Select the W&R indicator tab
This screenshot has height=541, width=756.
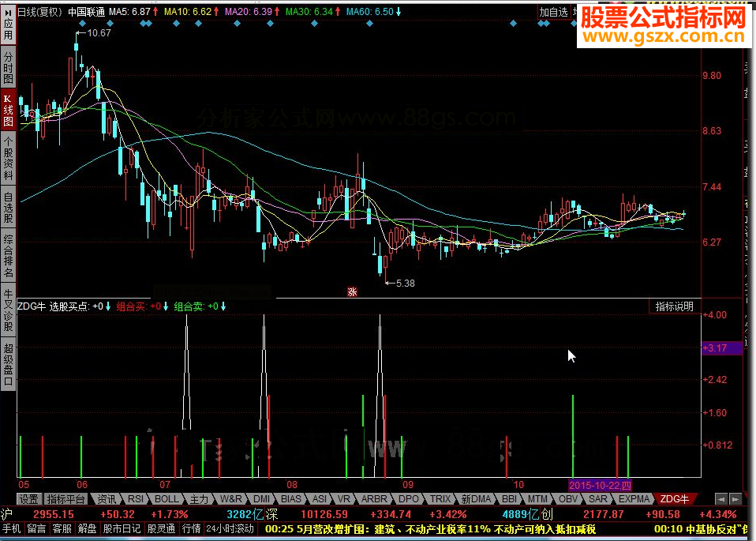[231, 499]
